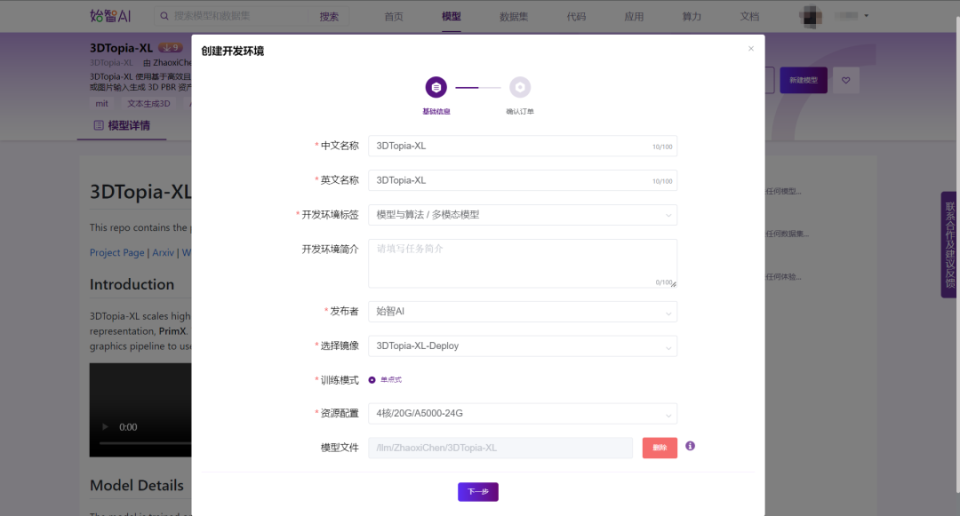Open the 开发环境标签 dropdown
960x516 pixels.
point(522,215)
